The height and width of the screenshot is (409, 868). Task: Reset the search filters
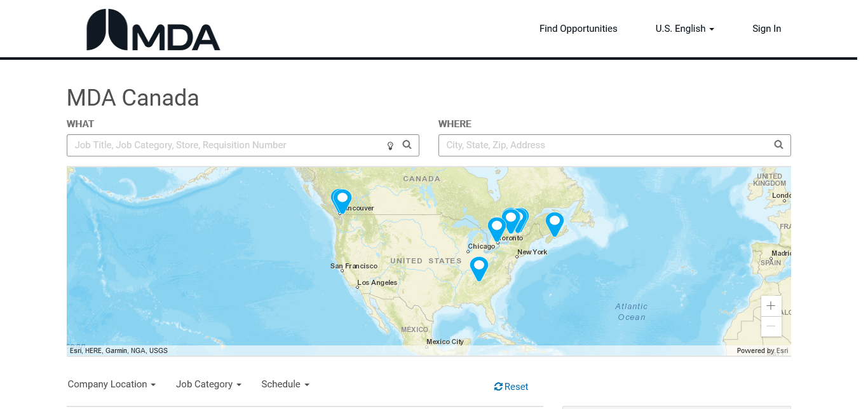tap(511, 387)
